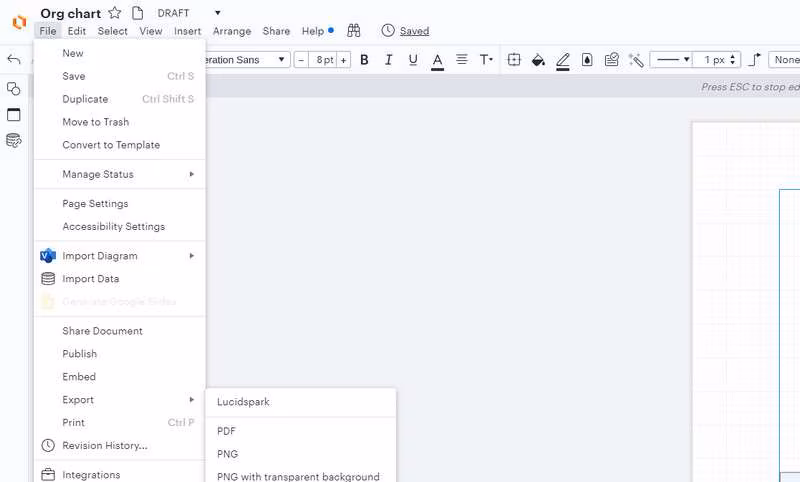Image resolution: width=800 pixels, height=482 pixels.
Task: Expand the line style dropdown
Action: pos(673,60)
